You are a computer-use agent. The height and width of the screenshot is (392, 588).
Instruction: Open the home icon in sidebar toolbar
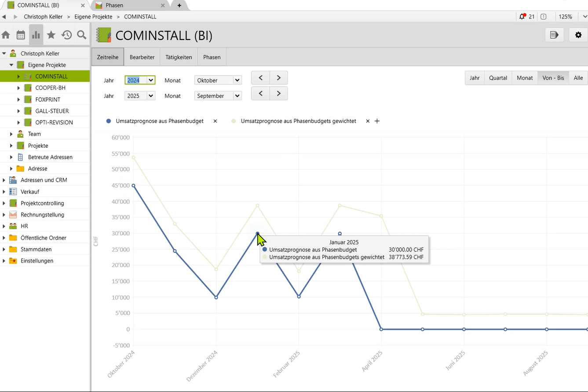pos(6,35)
